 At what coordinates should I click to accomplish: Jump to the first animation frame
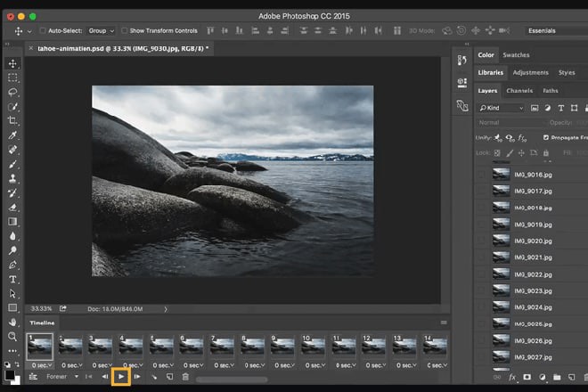point(88,377)
